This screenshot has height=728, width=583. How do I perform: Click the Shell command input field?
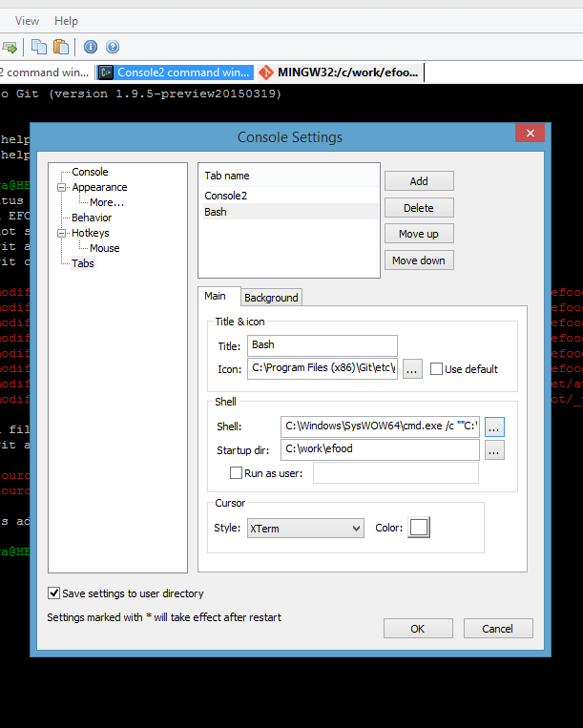pos(380,426)
